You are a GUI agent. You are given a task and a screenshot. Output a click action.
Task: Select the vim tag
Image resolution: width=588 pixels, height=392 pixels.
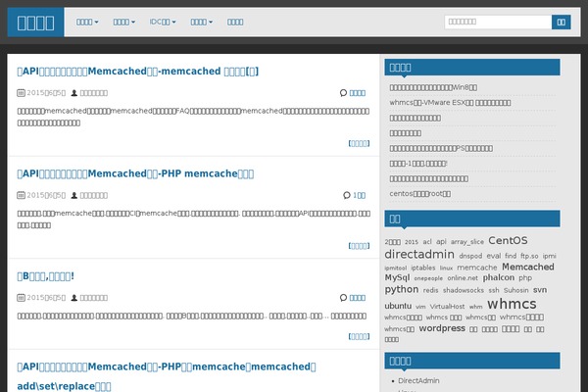(x=420, y=307)
